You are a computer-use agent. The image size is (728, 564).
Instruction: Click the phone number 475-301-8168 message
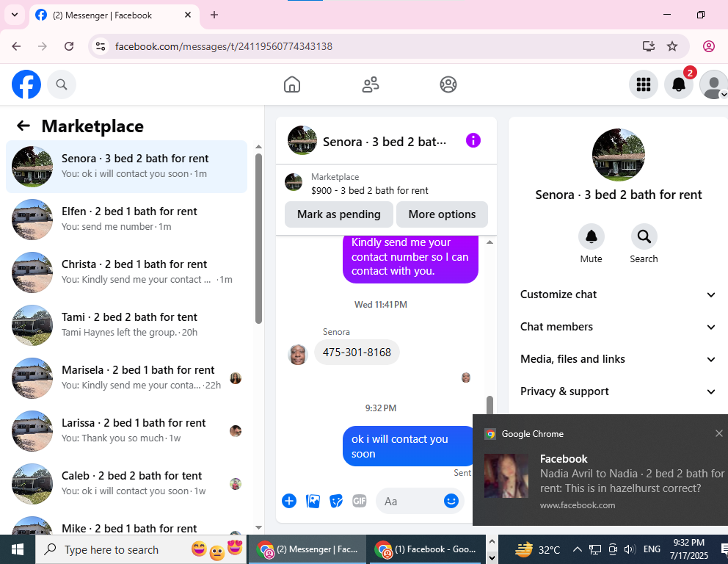357,352
